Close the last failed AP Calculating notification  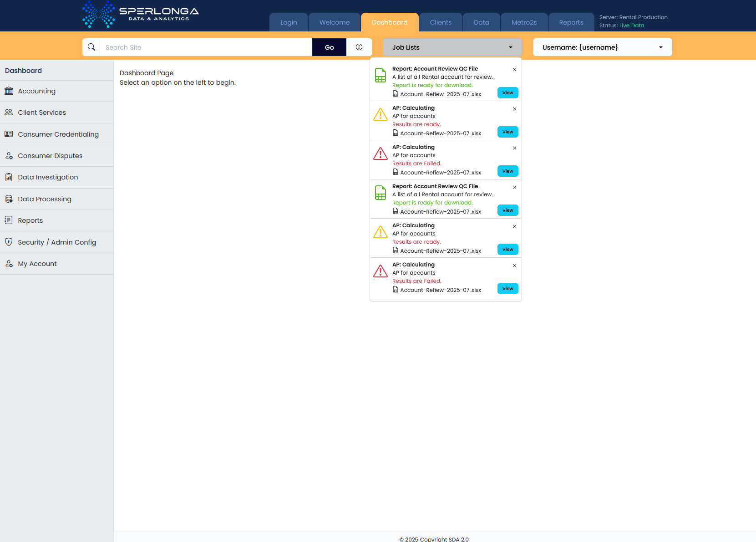point(515,266)
